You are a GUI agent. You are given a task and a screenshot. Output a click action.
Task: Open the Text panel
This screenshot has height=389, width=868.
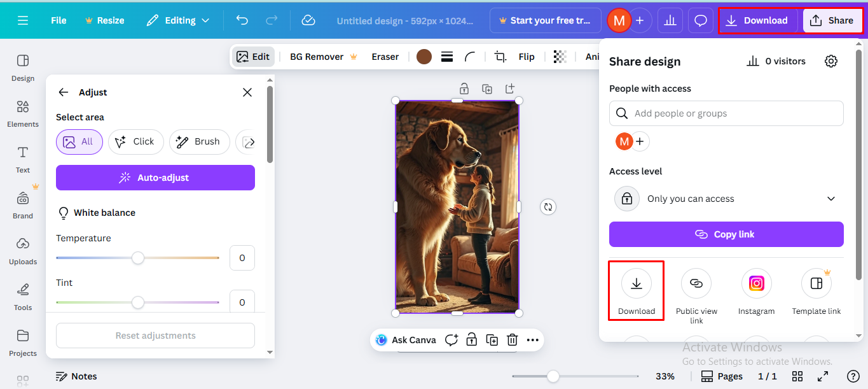pyautogui.click(x=22, y=160)
